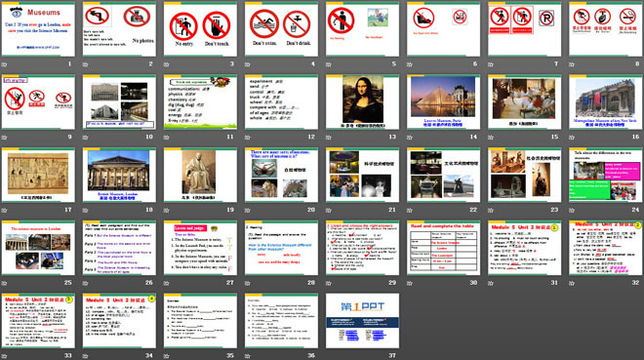Select the final PPT logo slide 37
Viewport: 644px width, 360px height.
pos(362,321)
